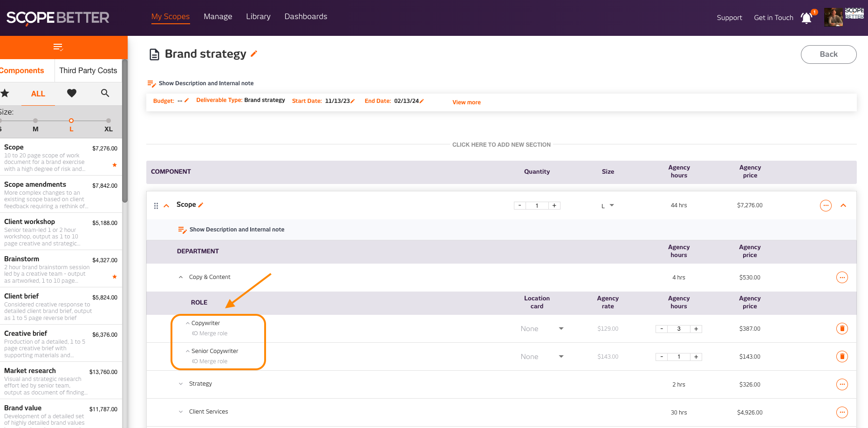Rename the Scope component pencil icon
The width and height of the screenshot is (868, 428).
pyautogui.click(x=201, y=205)
